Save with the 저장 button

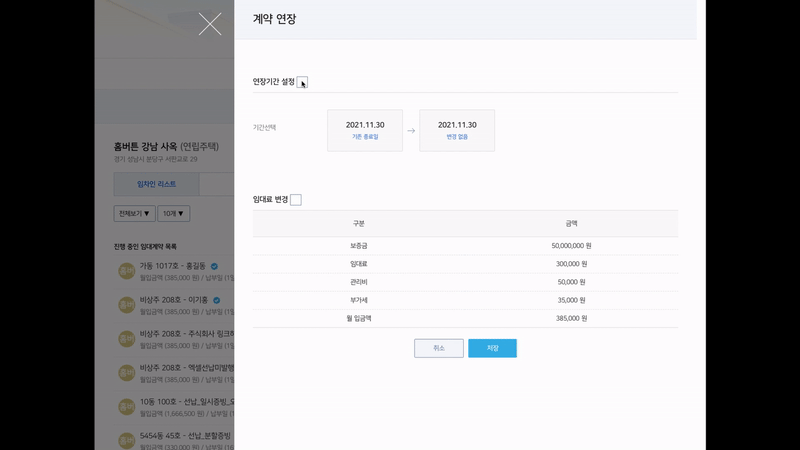[492, 348]
